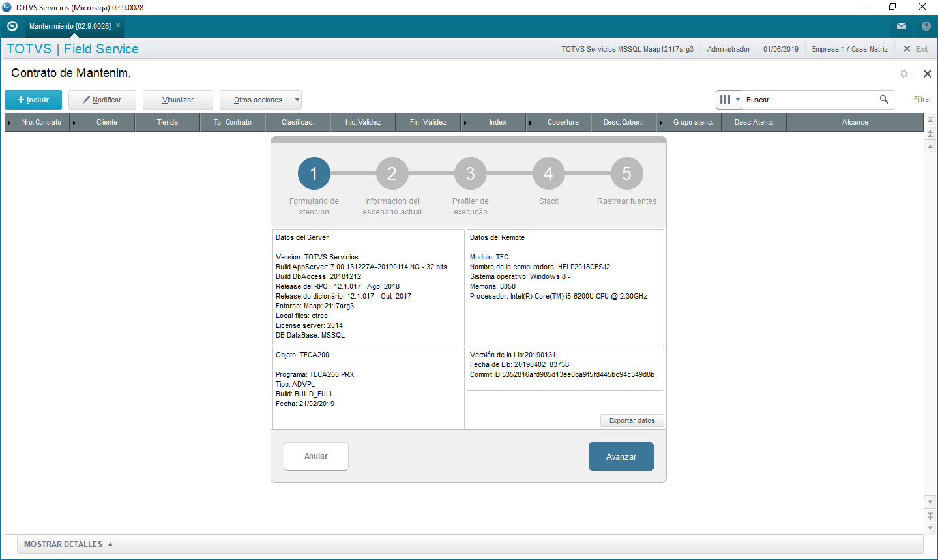Click the plus Incluir button
The image size is (938, 560).
pyautogui.click(x=33, y=100)
